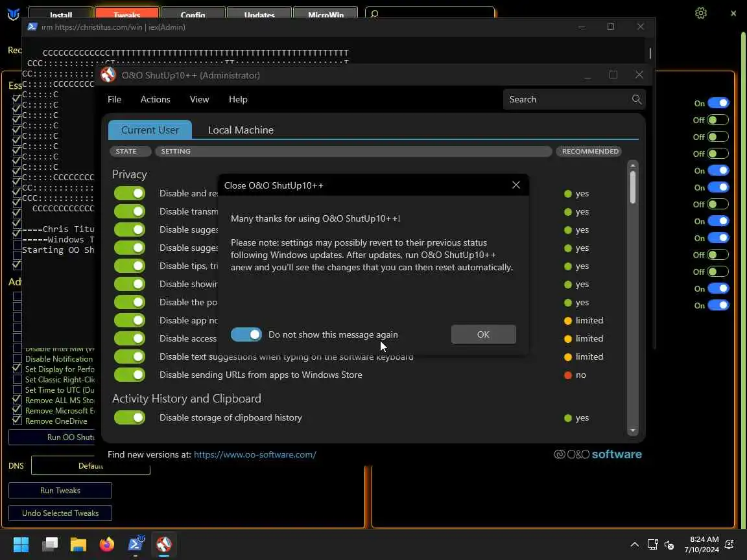Screen dimensions: 747x560
Task: Click the magnifier search icon in ShutUp10++
Action: point(637,99)
